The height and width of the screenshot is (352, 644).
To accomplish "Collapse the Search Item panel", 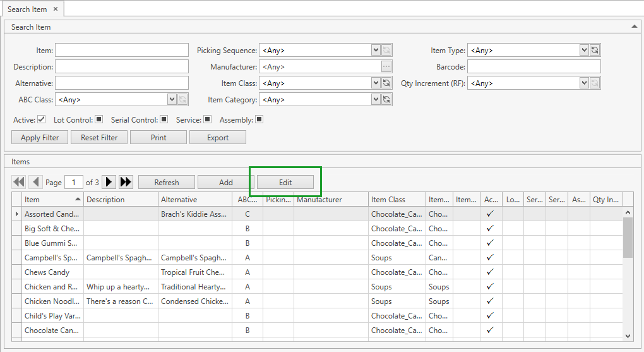I will [x=634, y=27].
